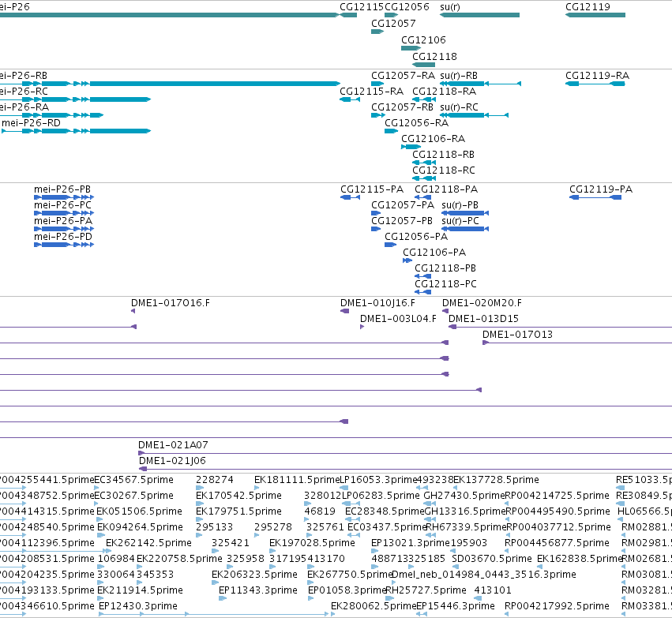Click the CG12118 gene label
This screenshot has height=618, width=672.
coord(434,57)
